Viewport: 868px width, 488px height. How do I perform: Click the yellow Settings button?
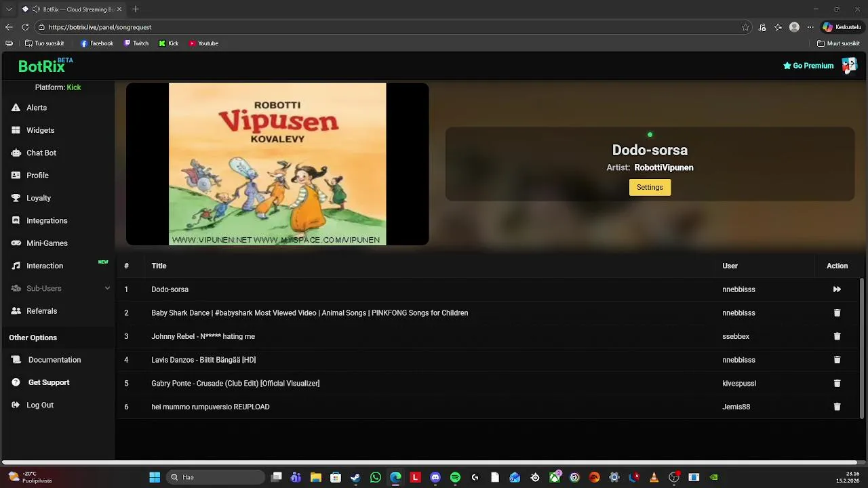click(650, 187)
